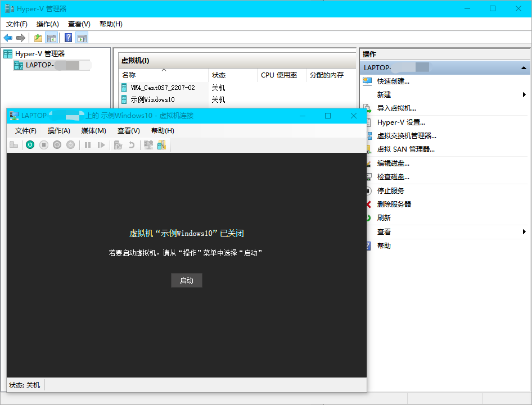Click 检查磁盘... action
The width and height of the screenshot is (532, 405).
393,177
